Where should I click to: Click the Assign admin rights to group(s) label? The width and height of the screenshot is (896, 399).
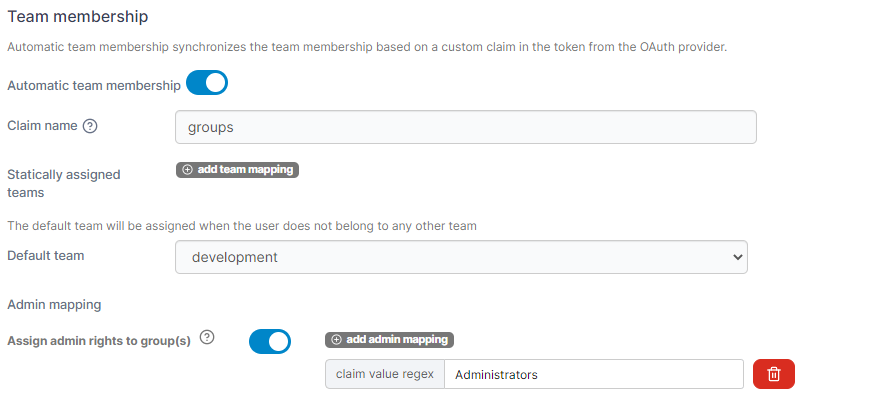click(99, 341)
